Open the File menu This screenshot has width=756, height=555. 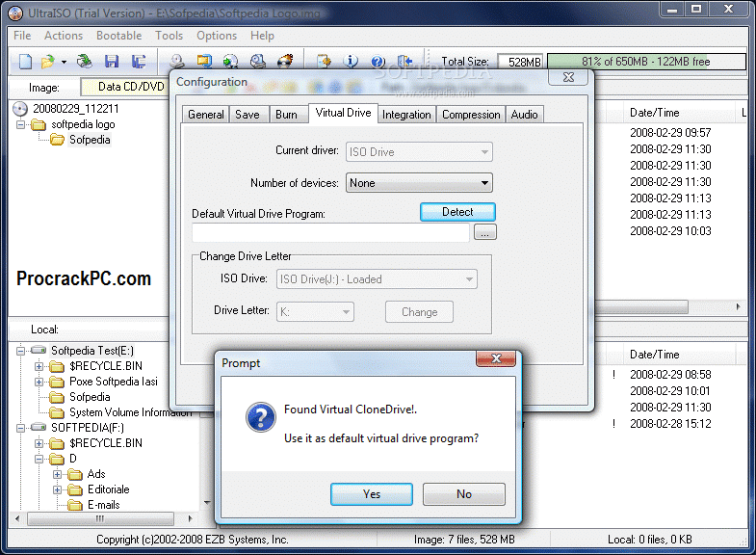22,36
